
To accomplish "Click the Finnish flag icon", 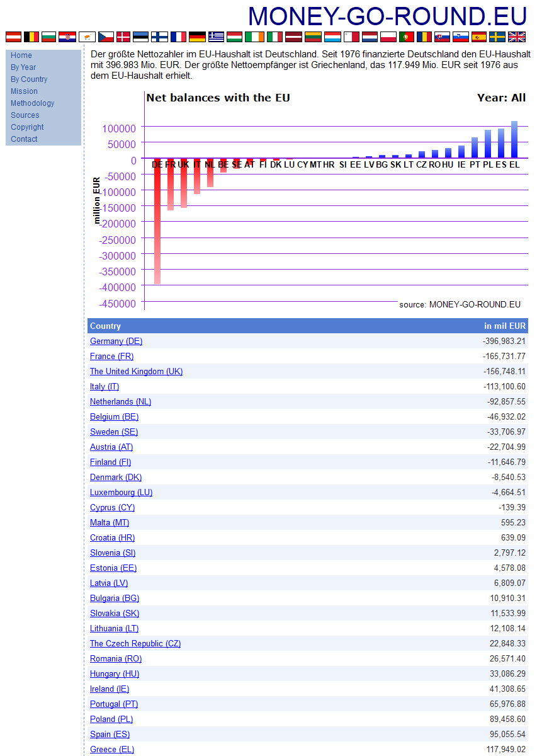I will pos(160,37).
